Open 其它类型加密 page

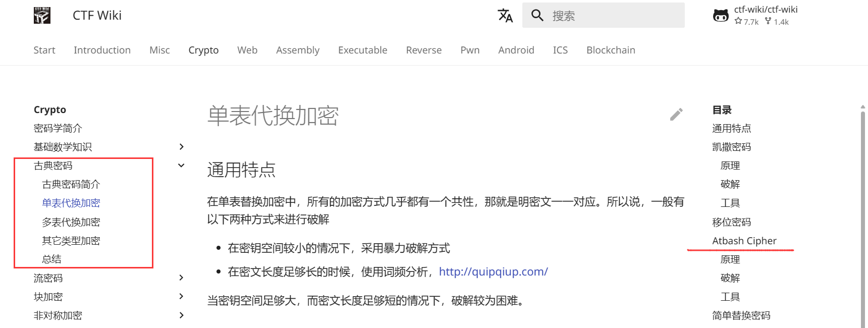(x=71, y=241)
